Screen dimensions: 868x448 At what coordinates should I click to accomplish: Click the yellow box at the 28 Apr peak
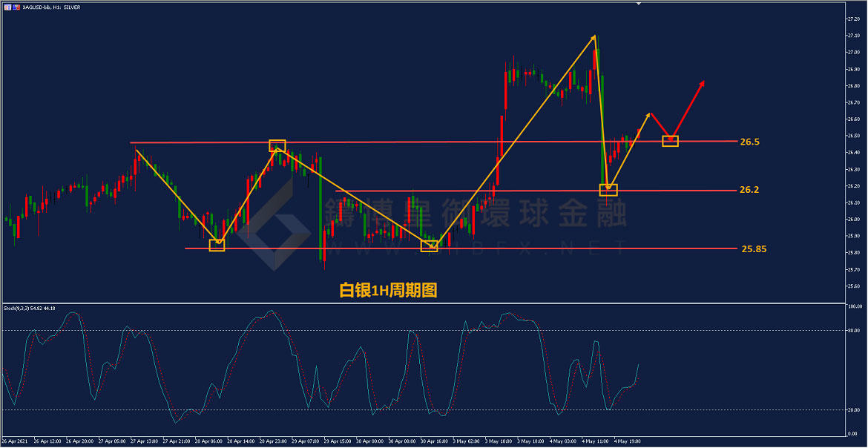[x=277, y=145]
